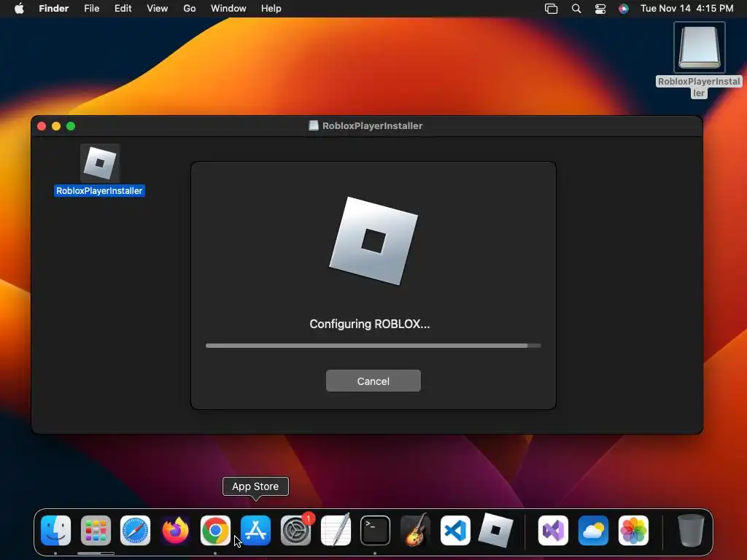
Task: Click the Configuring ROBLOX... status text
Action: click(370, 324)
